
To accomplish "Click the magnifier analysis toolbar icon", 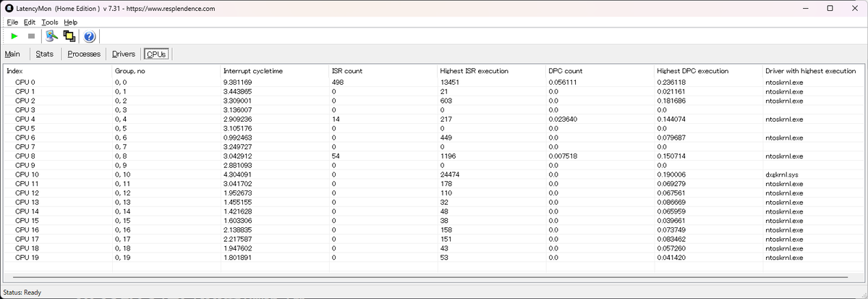I will coord(51,36).
